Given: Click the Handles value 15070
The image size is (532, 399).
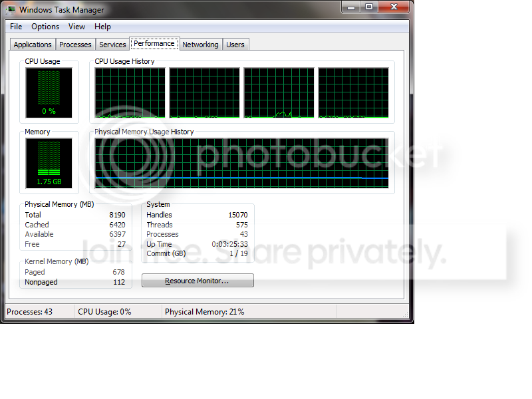Looking at the screenshot, I should pyautogui.click(x=238, y=215).
